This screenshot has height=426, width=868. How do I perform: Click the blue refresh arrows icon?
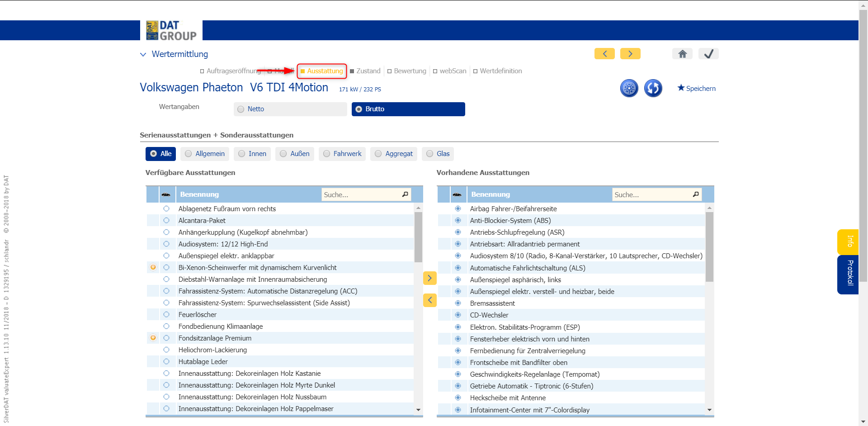click(x=653, y=88)
